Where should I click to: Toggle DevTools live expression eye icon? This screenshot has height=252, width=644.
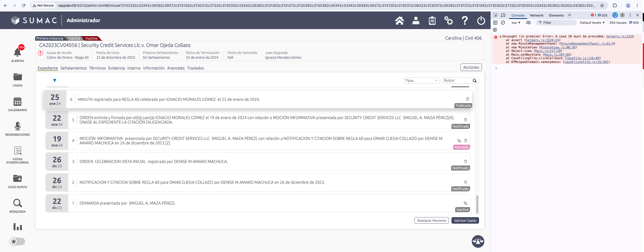(529, 23)
